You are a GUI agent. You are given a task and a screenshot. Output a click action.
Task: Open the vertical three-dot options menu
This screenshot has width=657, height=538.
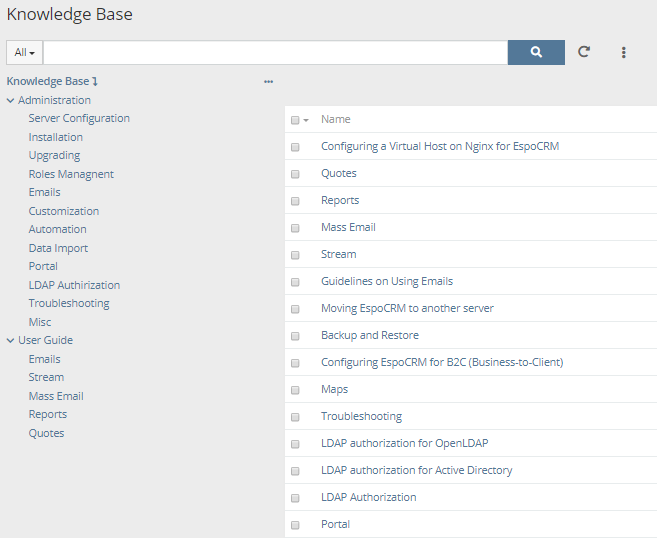[x=623, y=52]
